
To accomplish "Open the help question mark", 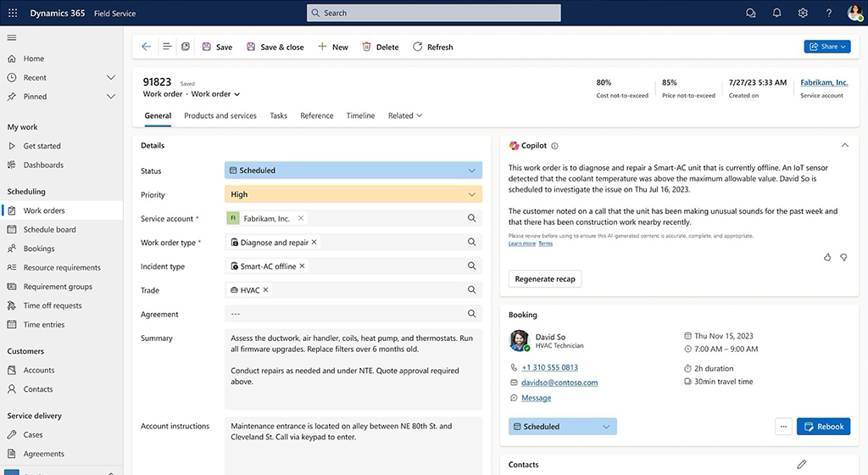I will click(x=829, y=13).
